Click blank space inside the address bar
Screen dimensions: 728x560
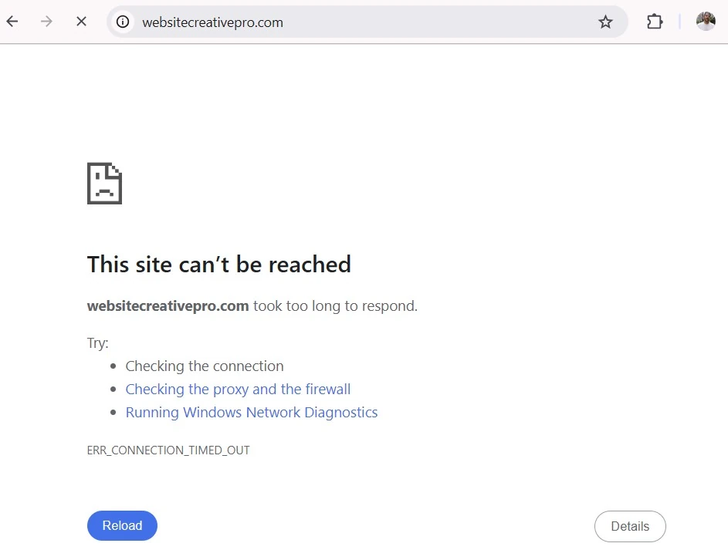pyautogui.click(x=432, y=22)
